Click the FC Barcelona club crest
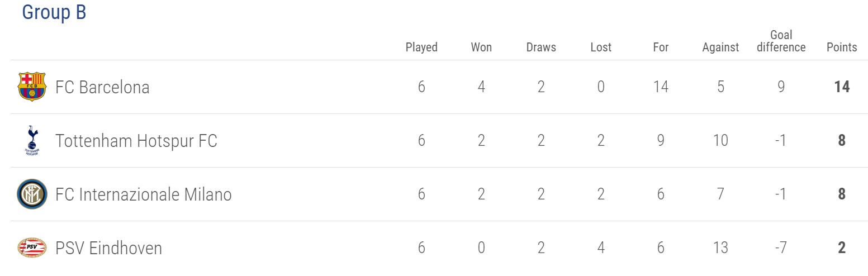This screenshot has width=868, height=276. [32, 87]
